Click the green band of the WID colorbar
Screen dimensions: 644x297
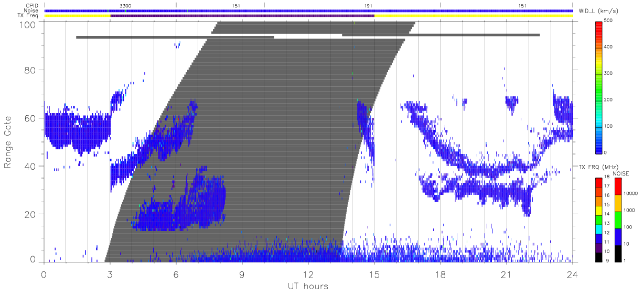click(x=599, y=92)
